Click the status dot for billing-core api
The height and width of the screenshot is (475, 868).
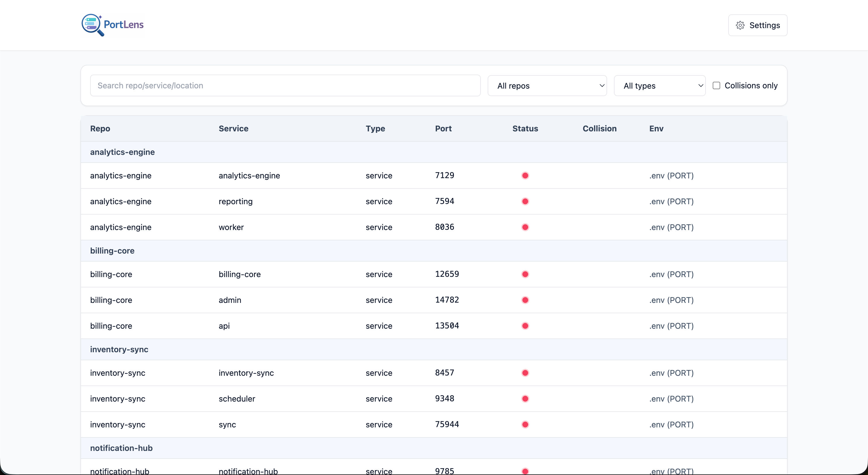[x=525, y=326]
